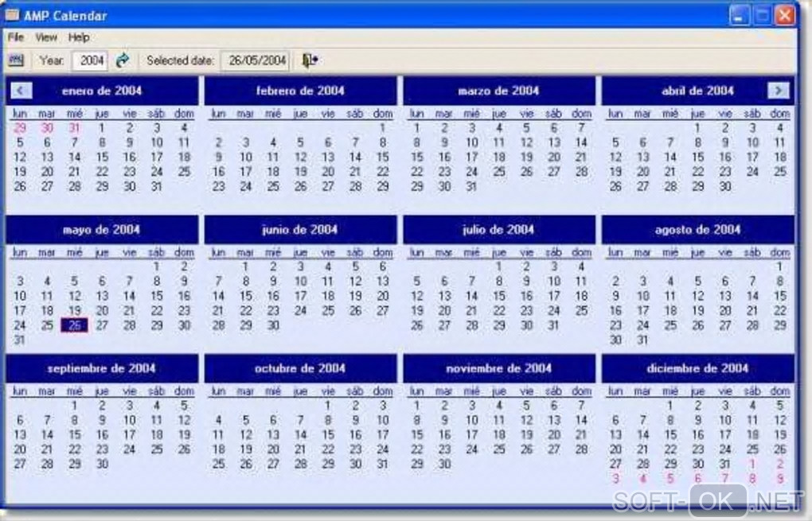This screenshot has height=521, width=812.
Task: Select day 14 in febrero
Action: 355,157
